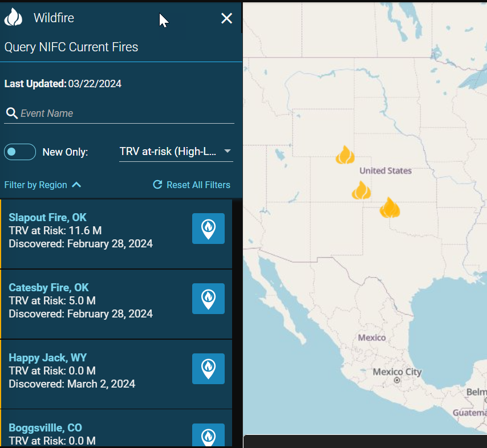Click Reset All Filters
The width and height of the screenshot is (487, 448).
point(192,185)
